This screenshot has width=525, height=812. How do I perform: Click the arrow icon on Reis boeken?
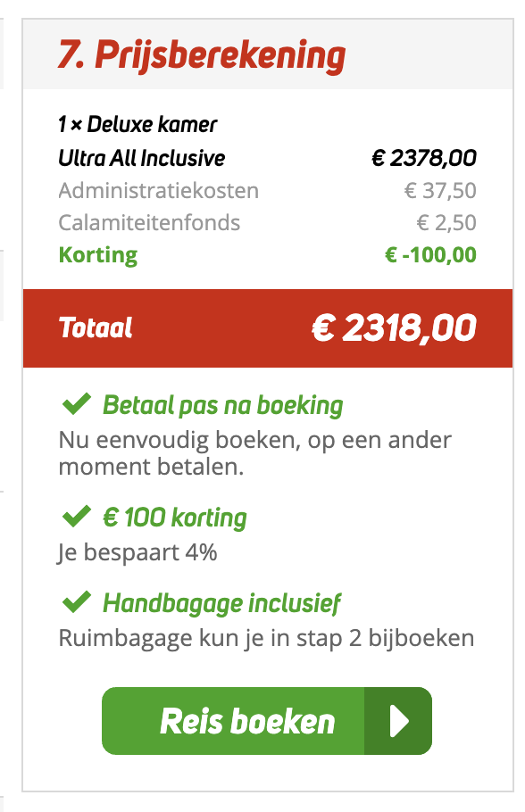coord(399,721)
